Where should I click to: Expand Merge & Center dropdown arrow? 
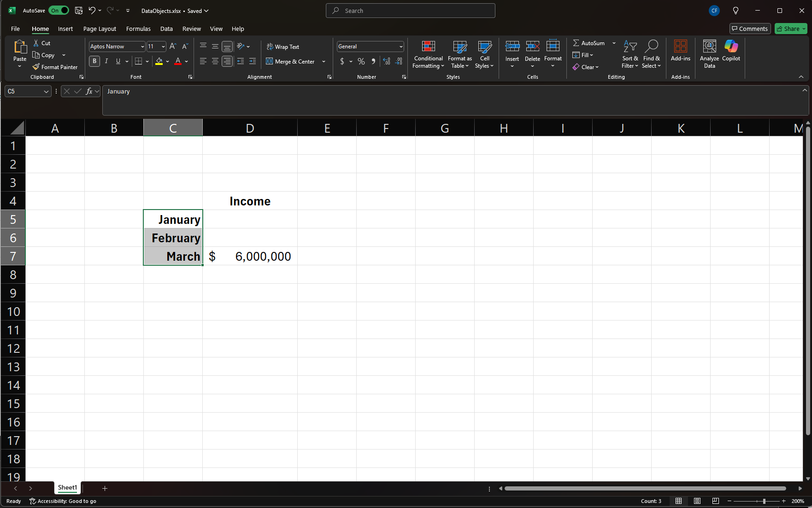[324, 62]
